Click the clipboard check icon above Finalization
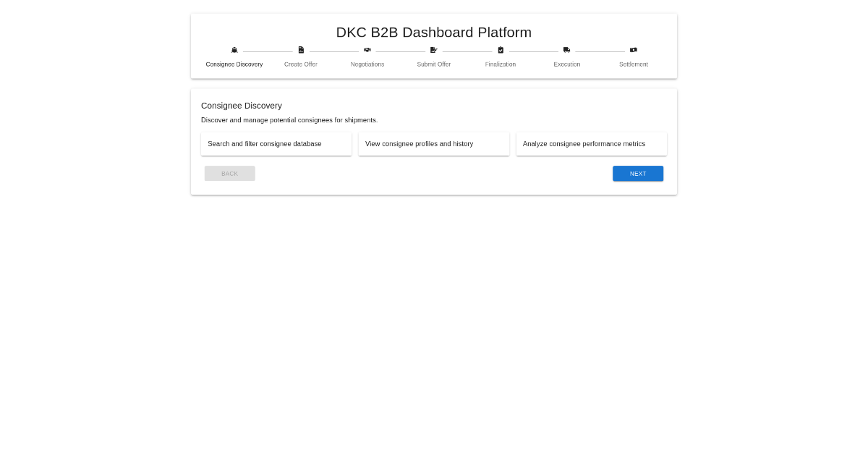Image resolution: width=868 pixels, height=456 pixels. point(501,50)
